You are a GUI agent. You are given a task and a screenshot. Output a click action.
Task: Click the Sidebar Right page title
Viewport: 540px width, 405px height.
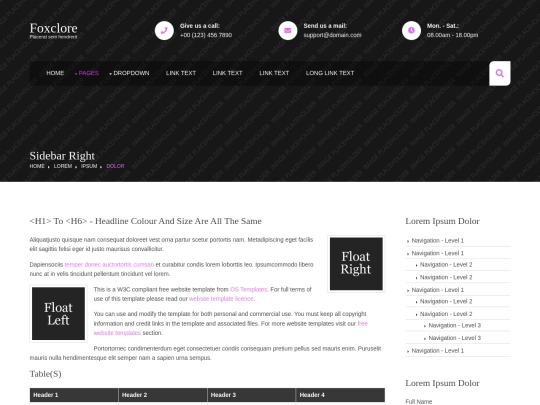click(x=62, y=156)
